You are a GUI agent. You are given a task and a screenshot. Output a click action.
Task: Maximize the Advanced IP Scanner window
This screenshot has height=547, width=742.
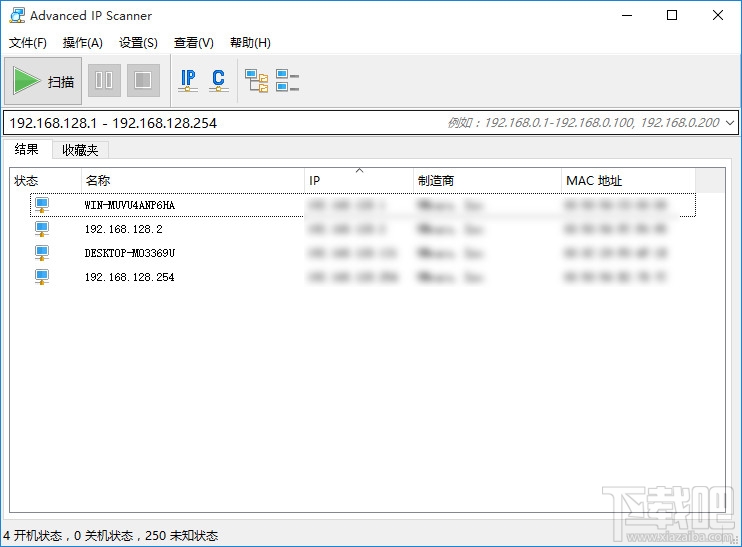pyautogui.click(x=672, y=15)
